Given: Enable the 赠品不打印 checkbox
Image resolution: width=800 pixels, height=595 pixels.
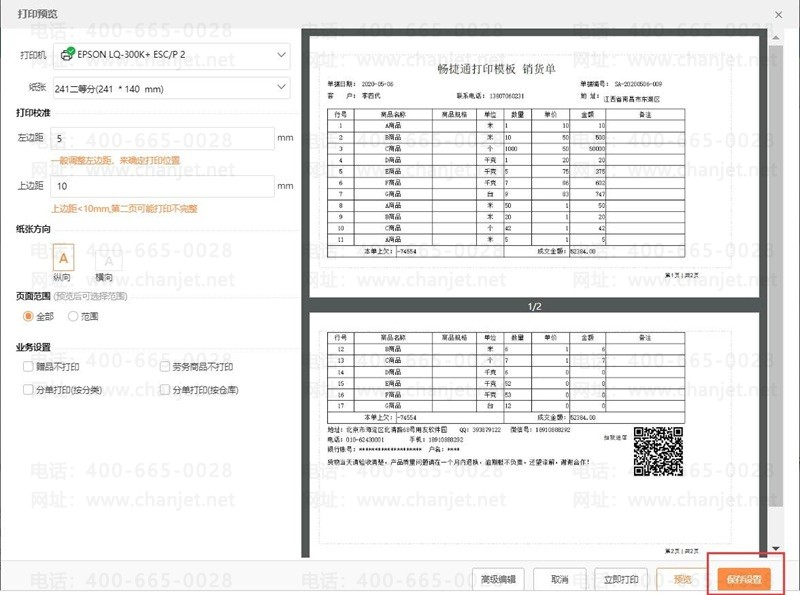Looking at the screenshot, I should tap(28, 366).
